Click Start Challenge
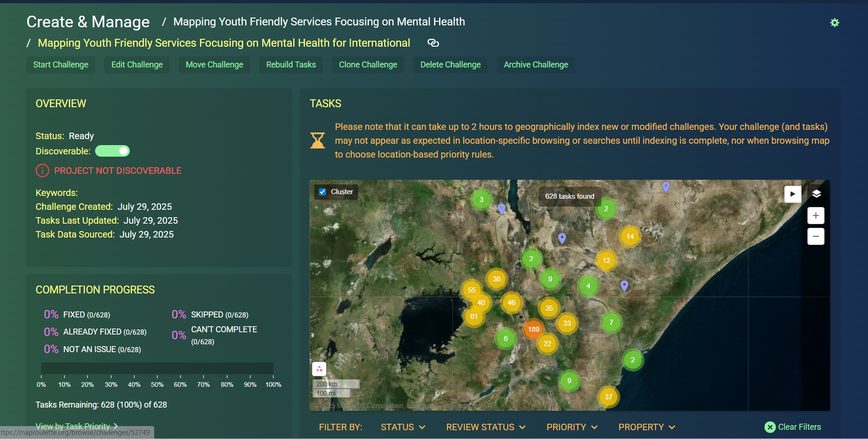Viewport: 868px width, 439px height. pyautogui.click(x=60, y=65)
